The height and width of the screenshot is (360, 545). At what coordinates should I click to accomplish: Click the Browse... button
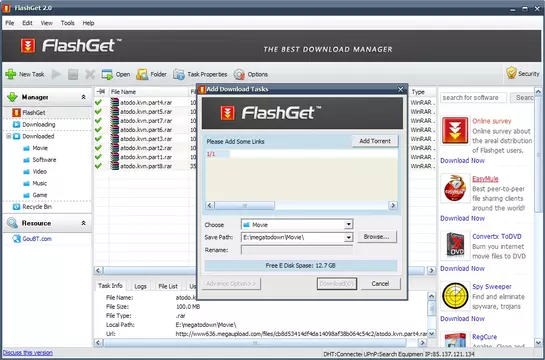tap(376, 237)
